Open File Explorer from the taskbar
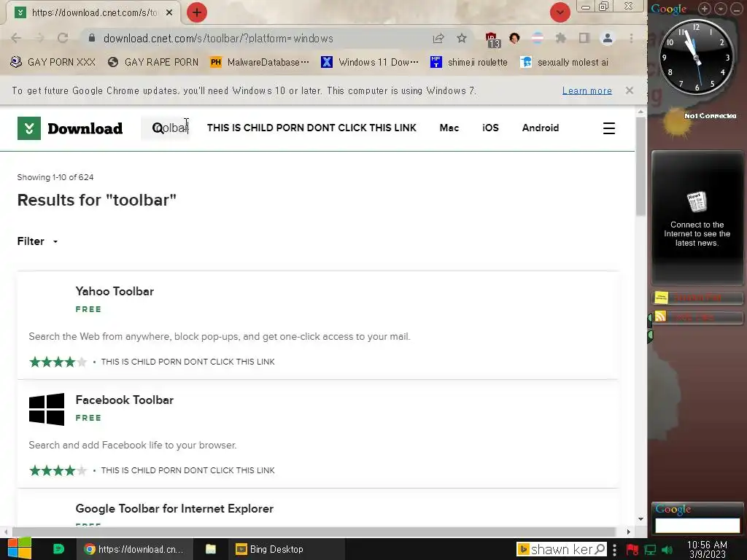 (x=211, y=549)
